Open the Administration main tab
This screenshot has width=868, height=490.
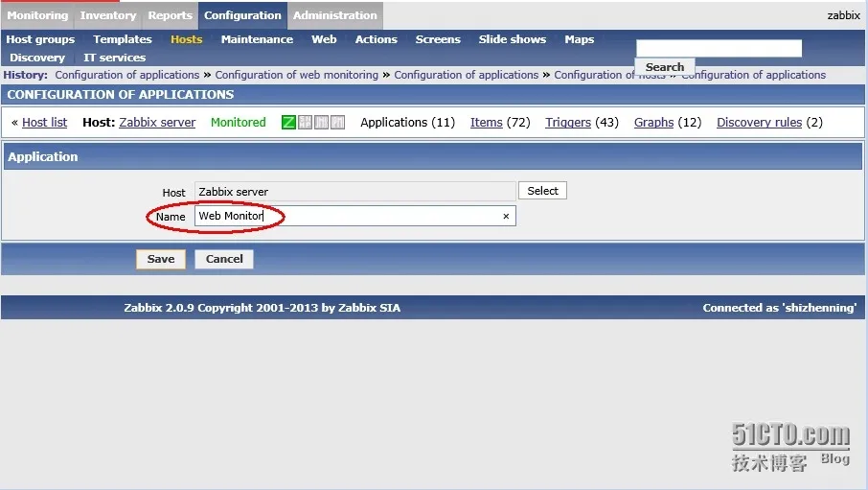335,15
